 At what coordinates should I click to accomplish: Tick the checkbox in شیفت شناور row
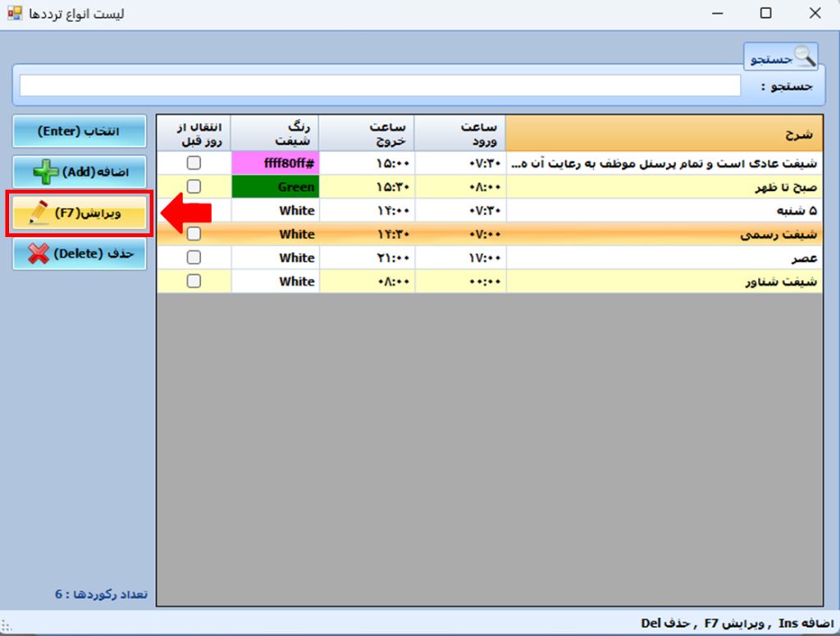coord(194,281)
